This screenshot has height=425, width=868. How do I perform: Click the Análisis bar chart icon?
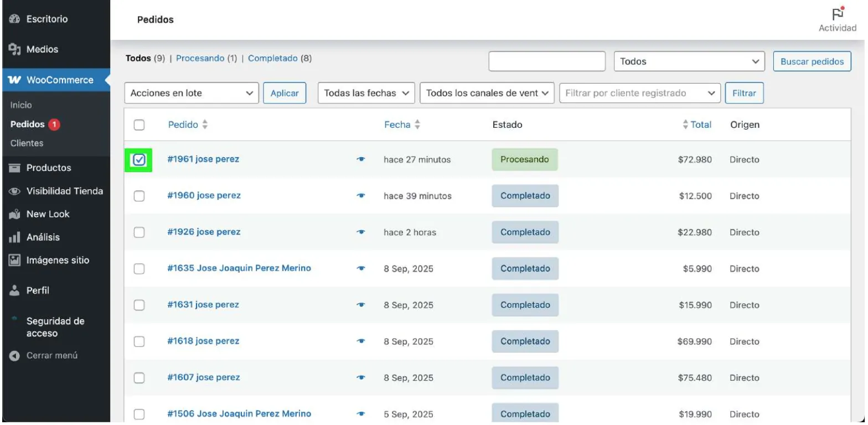[15, 237]
